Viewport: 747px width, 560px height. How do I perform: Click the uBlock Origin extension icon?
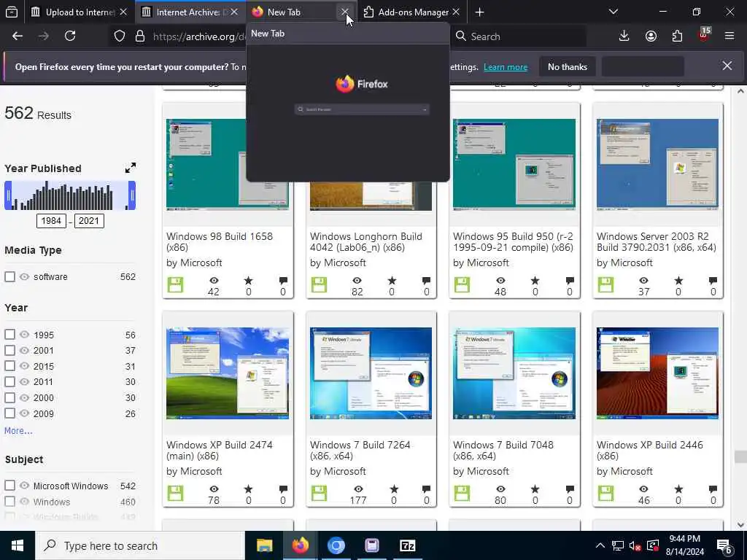704,35
